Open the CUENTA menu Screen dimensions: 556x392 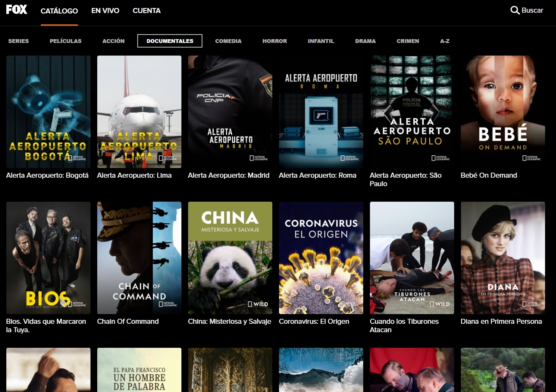146,11
